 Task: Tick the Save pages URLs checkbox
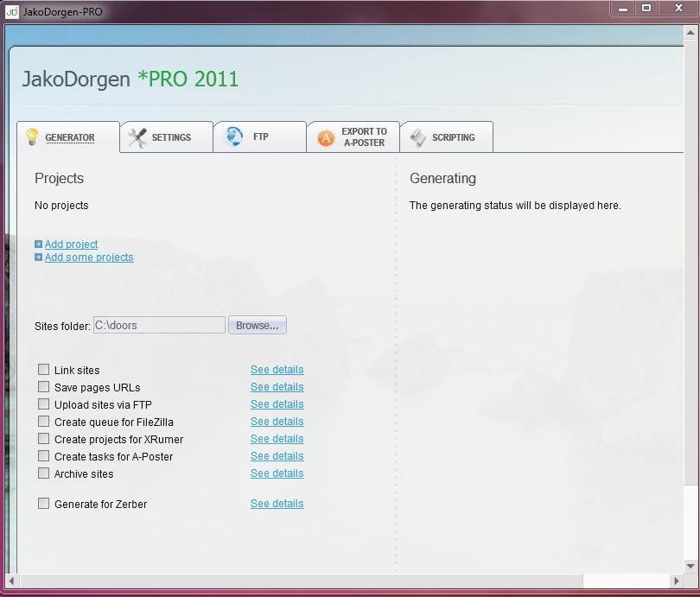click(43, 387)
